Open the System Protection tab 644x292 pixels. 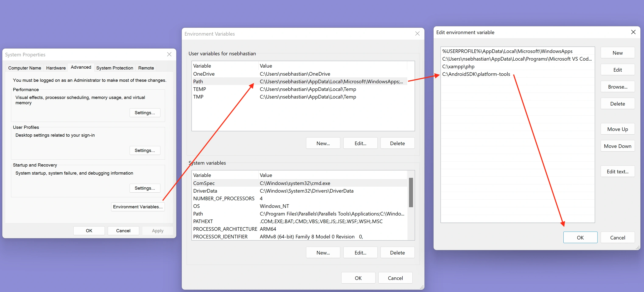pos(115,68)
